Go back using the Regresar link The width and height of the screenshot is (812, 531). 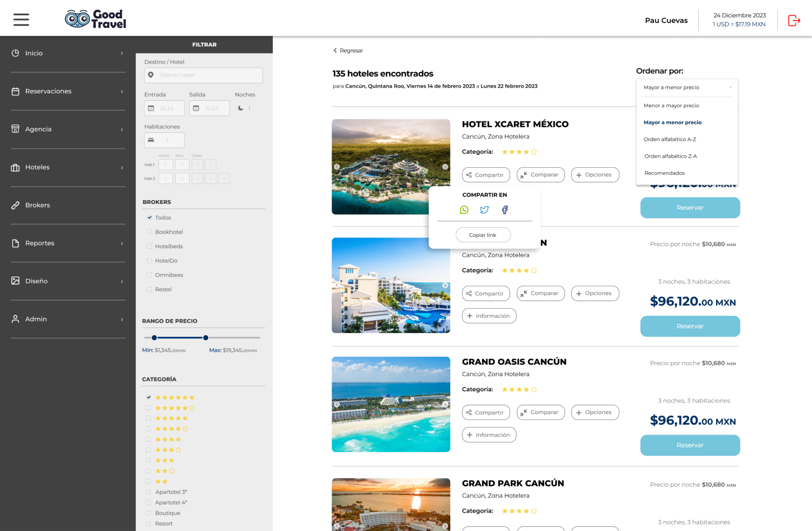pos(348,51)
